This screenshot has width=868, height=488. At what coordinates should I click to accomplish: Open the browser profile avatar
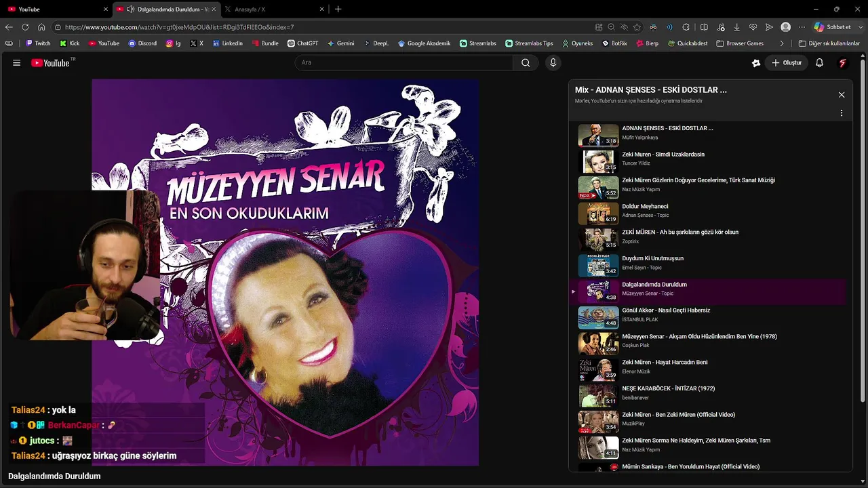point(785,27)
